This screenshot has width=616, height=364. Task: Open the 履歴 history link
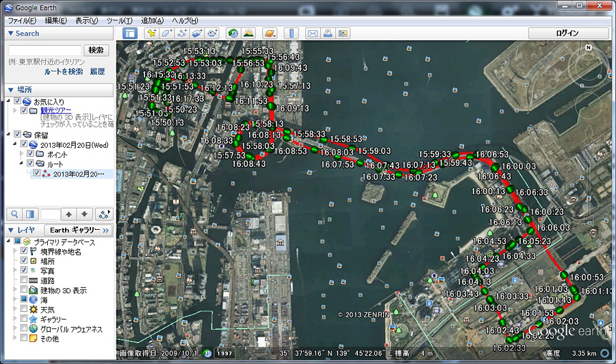97,71
